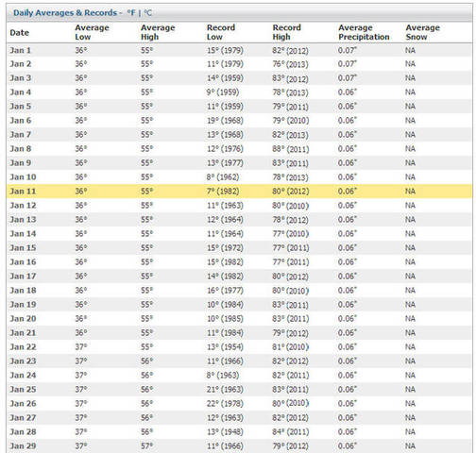Select record low 13° (1948) for Jan 28
This screenshot has height=453, width=476.
tap(225, 432)
